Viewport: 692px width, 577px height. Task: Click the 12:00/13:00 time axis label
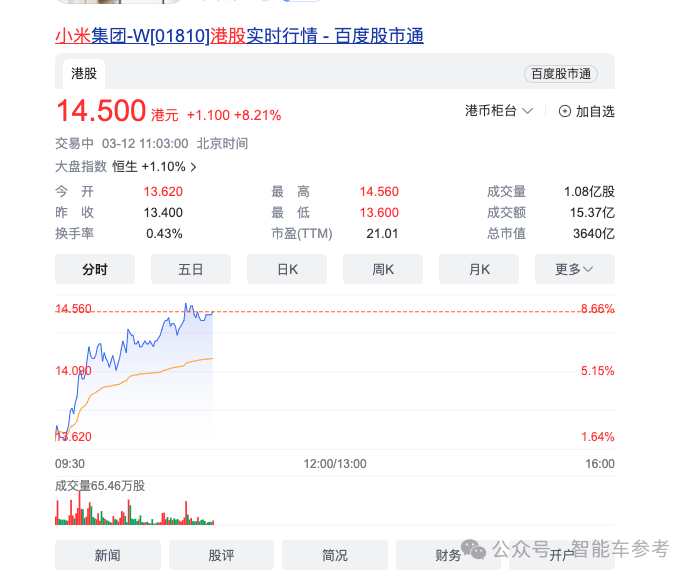pyautogui.click(x=335, y=464)
